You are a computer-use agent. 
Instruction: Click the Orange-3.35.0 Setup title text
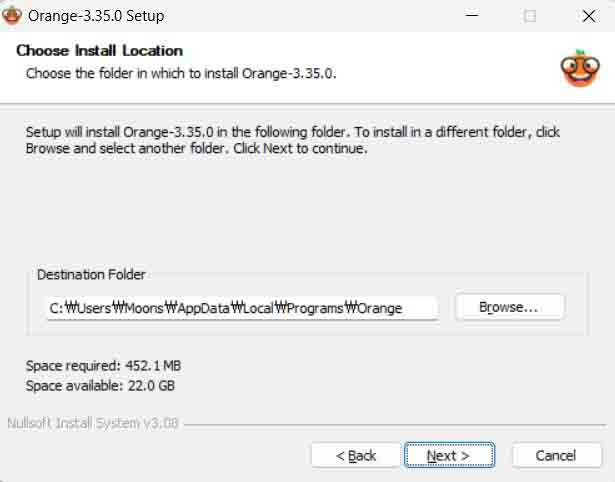pos(96,16)
